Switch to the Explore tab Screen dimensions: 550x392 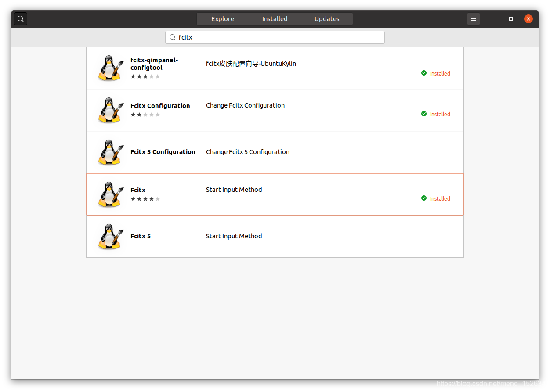pyautogui.click(x=223, y=19)
